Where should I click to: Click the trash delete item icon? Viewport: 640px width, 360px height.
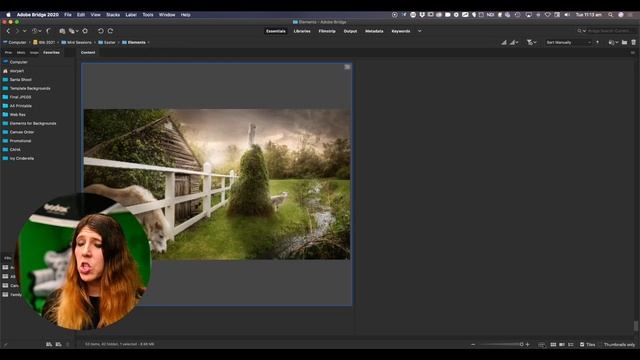click(633, 42)
